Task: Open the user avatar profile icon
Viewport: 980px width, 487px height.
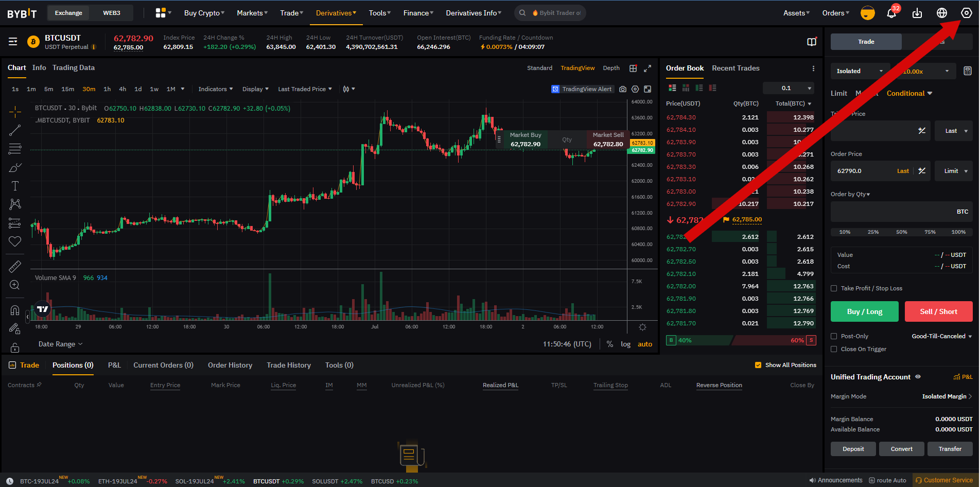Action: coord(868,13)
